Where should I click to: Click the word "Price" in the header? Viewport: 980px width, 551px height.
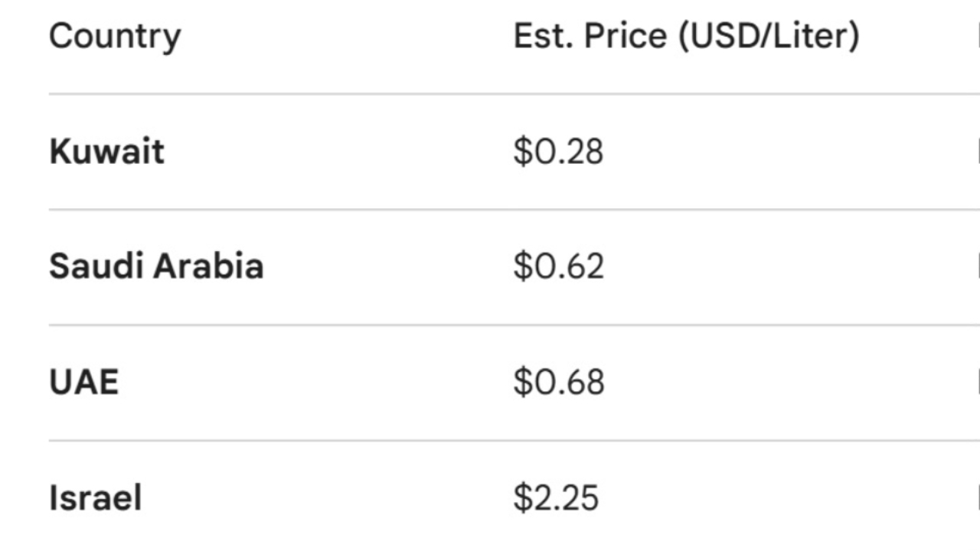[625, 36]
